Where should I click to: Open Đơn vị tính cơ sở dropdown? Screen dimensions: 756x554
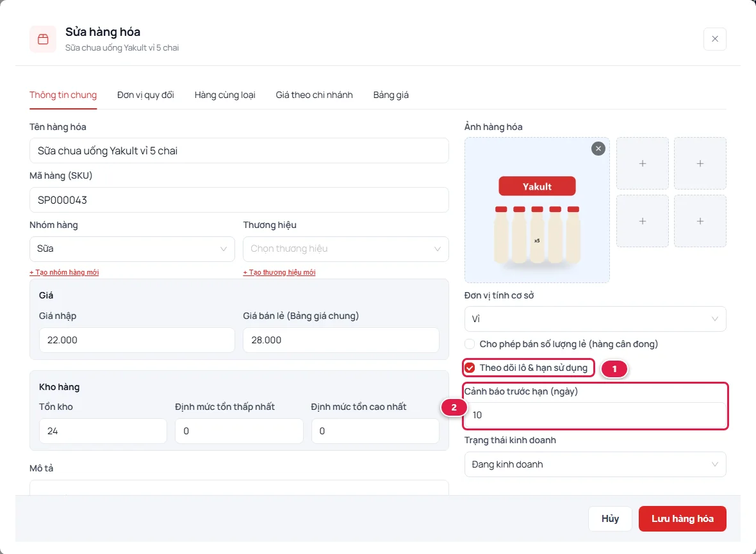point(595,319)
